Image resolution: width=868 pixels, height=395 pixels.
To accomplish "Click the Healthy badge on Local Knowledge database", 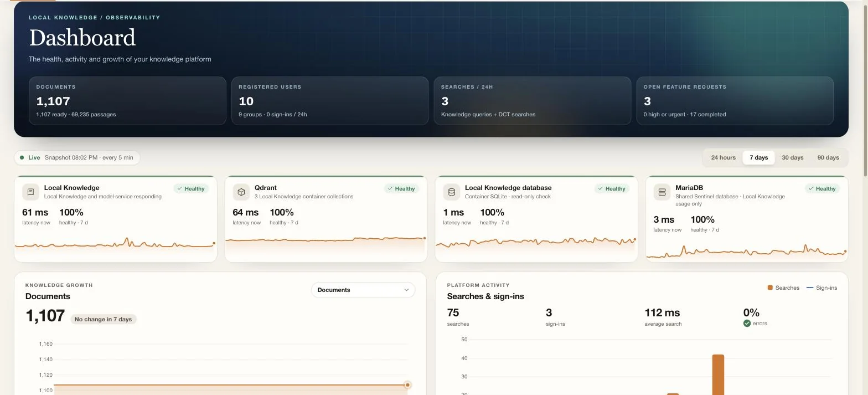I will (x=612, y=189).
